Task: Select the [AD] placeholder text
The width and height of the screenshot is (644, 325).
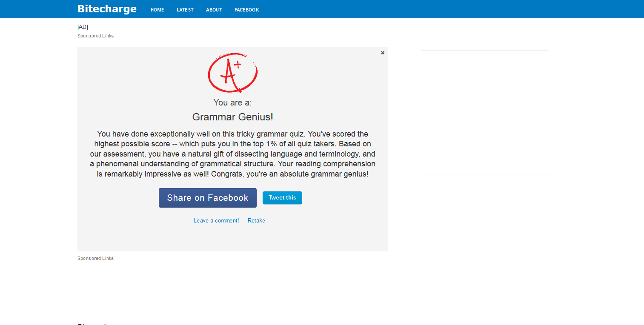Action: pyautogui.click(x=83, y=27)
